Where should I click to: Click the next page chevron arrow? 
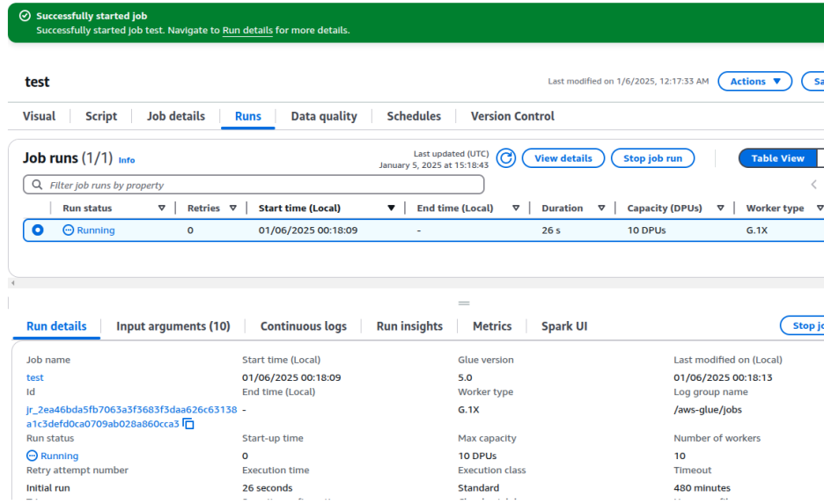coord(813,185)
